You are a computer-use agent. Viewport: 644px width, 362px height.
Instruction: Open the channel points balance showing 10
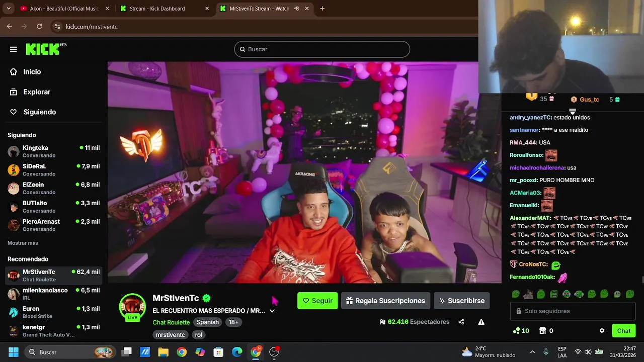point(521,331)
